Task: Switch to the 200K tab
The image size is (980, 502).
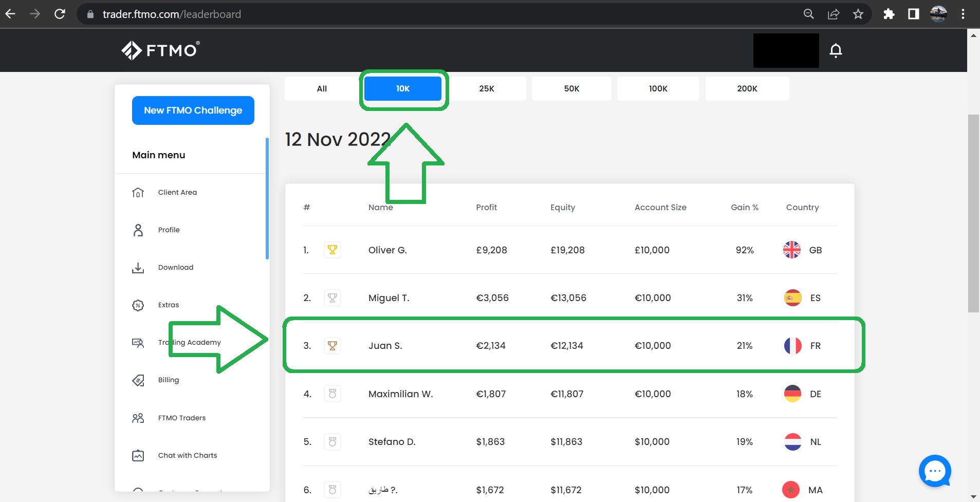Action: click(x=747, y=89)
